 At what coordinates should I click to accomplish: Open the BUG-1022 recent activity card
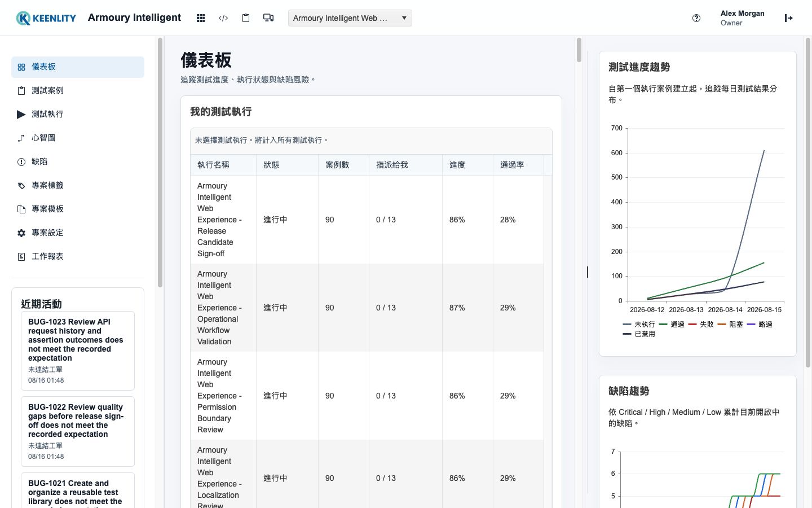[78, 431]
